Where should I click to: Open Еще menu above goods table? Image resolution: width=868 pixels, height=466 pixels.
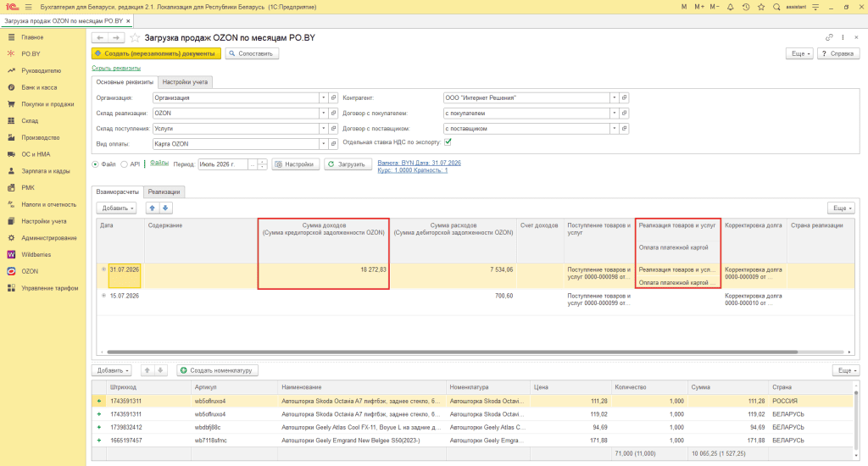(846, 370)
